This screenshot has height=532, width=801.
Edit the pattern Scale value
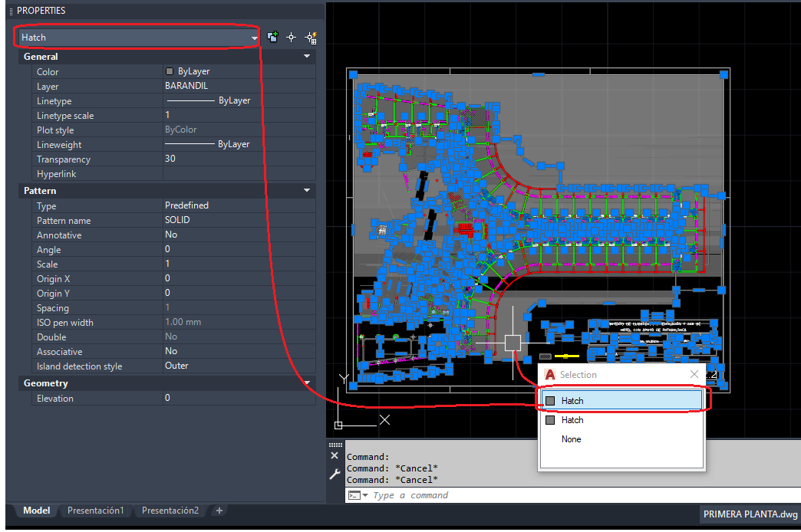(239, 264)
